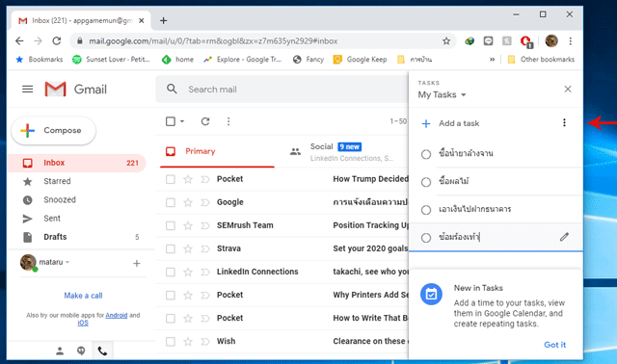Switch to the Social inbox tab
The height and width of the screenshot is (364, 617).
pyautogui.click(x=340, y=151)
